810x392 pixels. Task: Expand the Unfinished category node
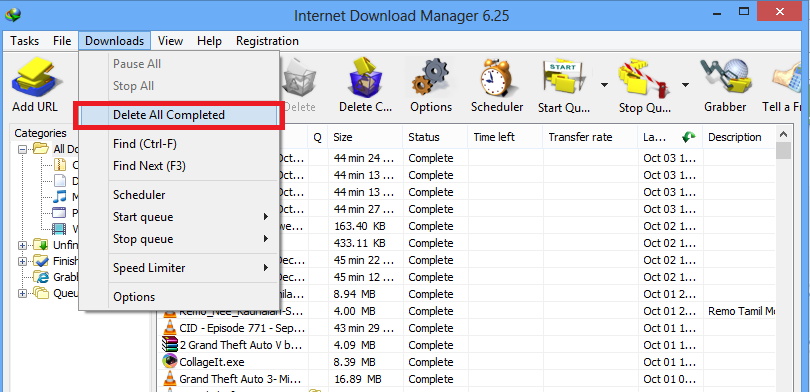click(x=23, y=245)
